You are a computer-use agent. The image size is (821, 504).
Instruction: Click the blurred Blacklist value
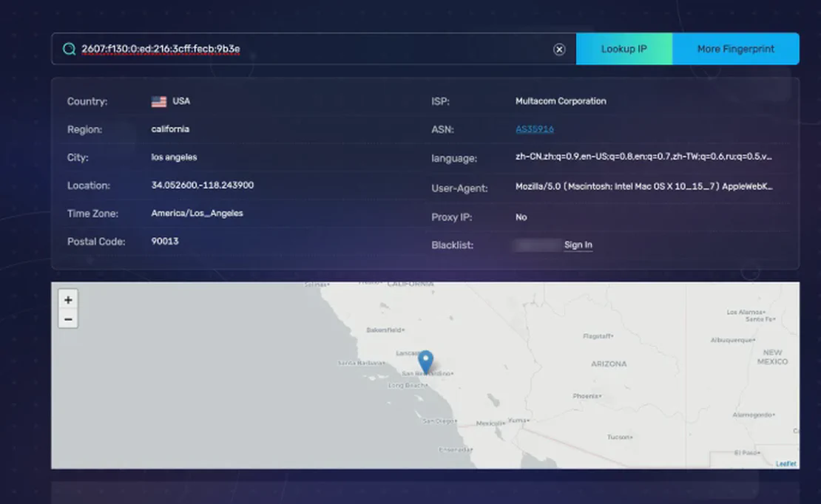tap(537, 245)
